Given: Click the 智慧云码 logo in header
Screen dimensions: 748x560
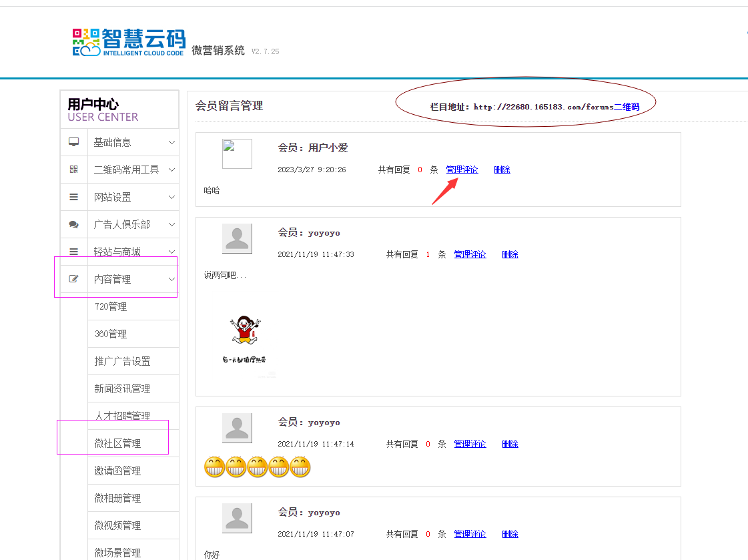Looking at the screenshot, I should click(x=129, y=43).
